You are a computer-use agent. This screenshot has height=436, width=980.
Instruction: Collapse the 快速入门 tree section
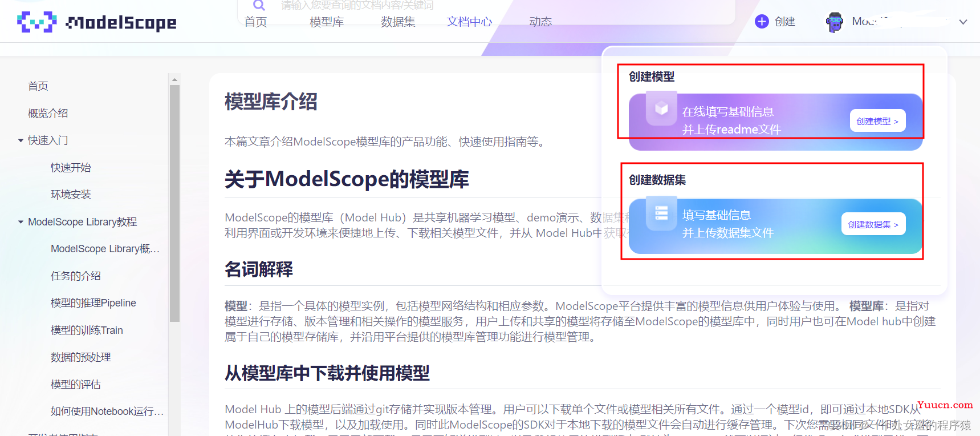[x=21, y=140]
